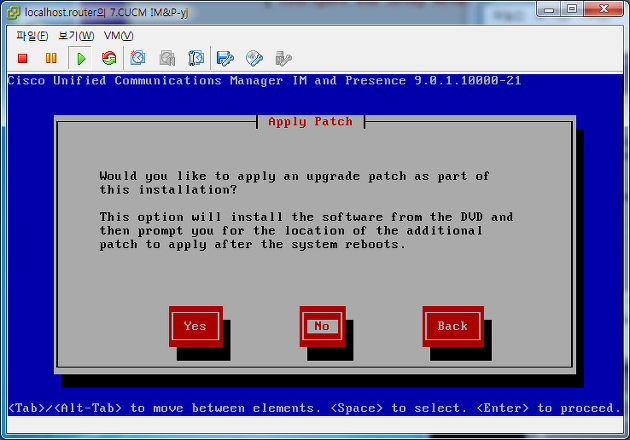Click the Tab/Alt-Tab keyboard hint line
The image size is (630, 440).
pyautogui.click(x=315, y=408)
